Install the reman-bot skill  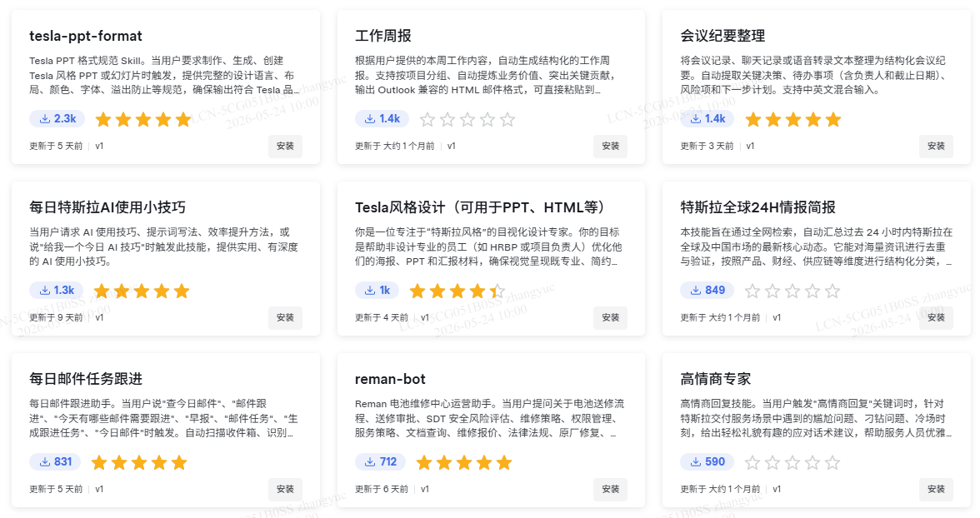coord(611,489)
